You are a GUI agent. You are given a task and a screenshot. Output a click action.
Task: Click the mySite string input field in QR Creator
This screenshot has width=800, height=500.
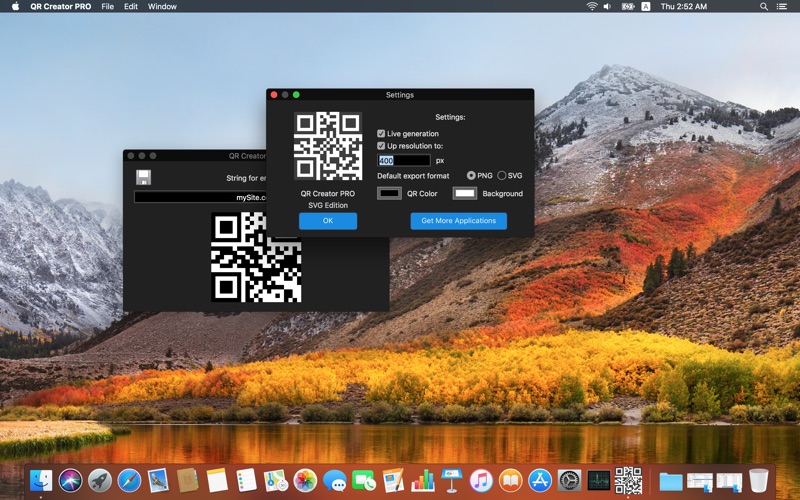(200, 197)
